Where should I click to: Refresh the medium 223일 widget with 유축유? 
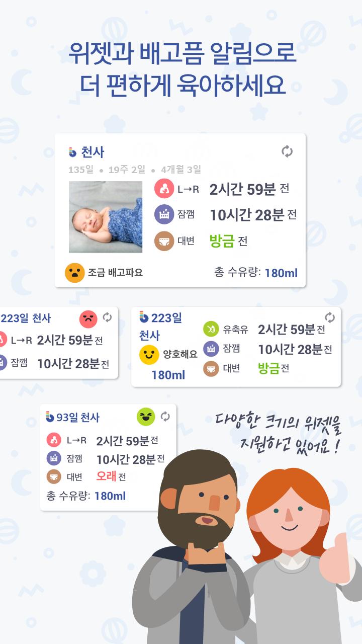pos(330,317)
